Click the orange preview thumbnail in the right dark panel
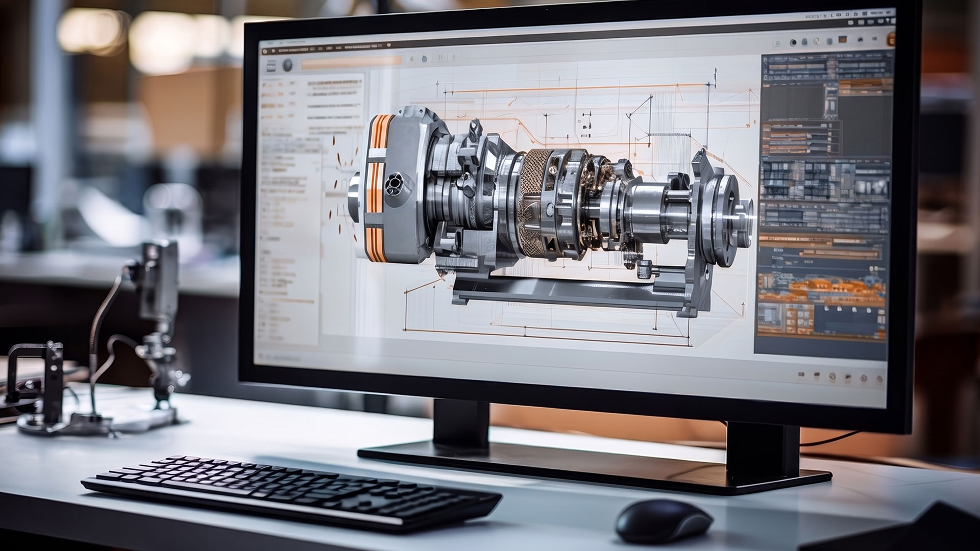Viewport: 980px width, 551px height. 822,290
